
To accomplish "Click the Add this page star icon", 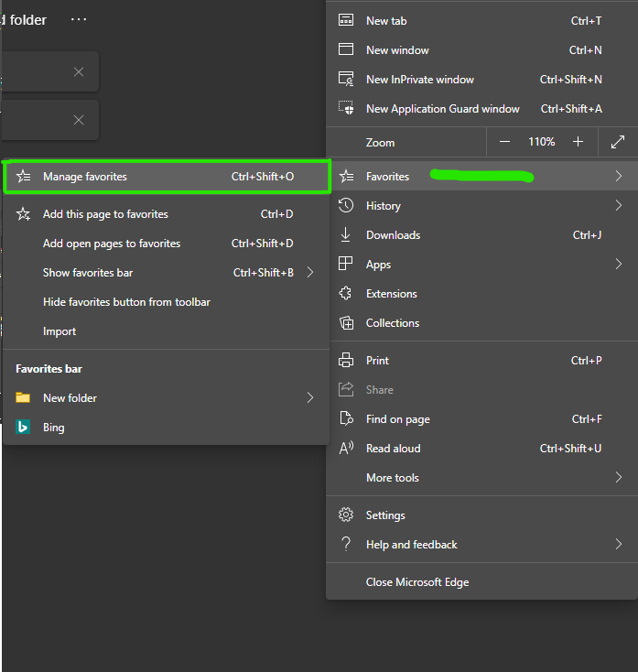I will [x=23, y=214].
